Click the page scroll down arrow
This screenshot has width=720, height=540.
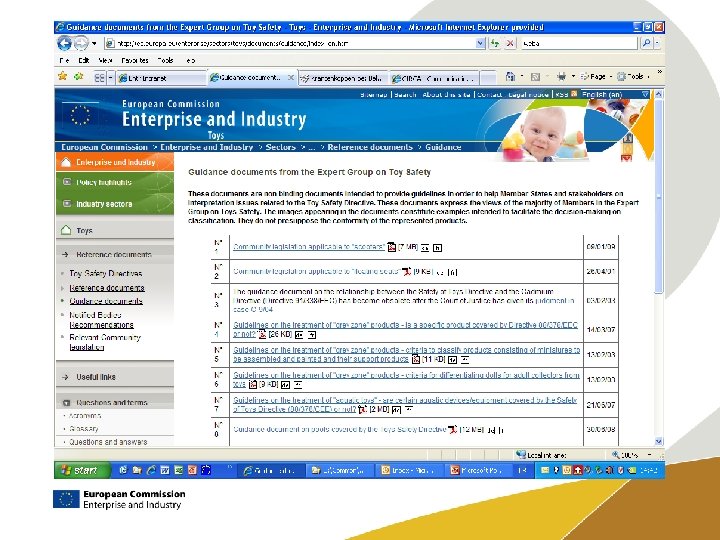658,441
